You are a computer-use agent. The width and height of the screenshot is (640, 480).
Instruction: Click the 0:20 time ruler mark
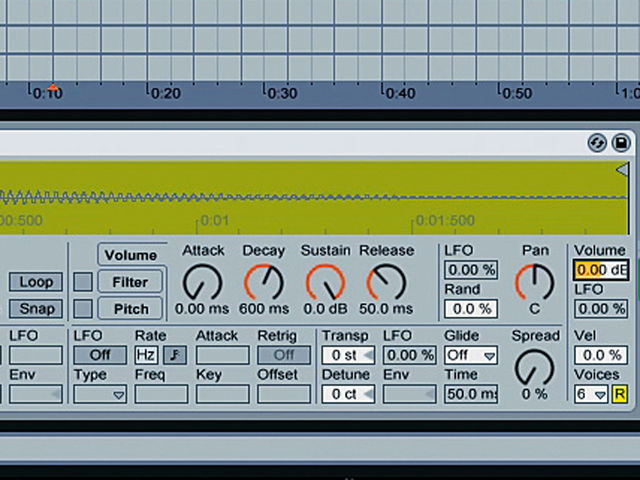165,93
